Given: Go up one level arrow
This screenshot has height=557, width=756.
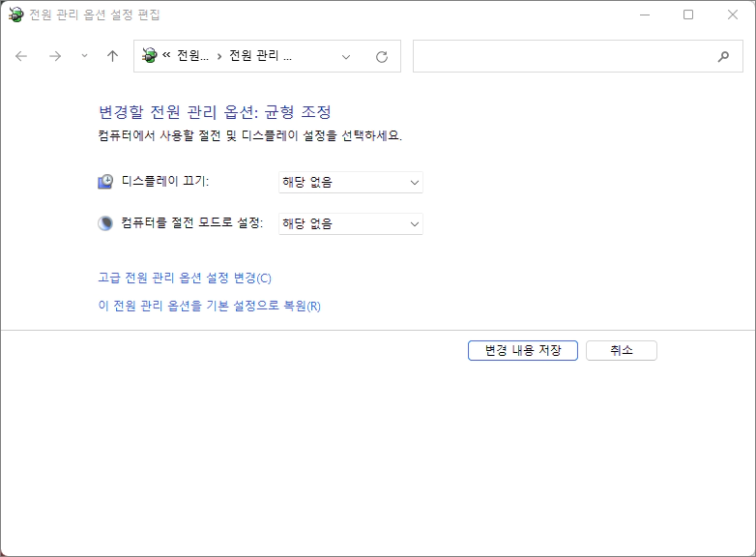Looking at the screenshot, I should [x=112, y=56].
